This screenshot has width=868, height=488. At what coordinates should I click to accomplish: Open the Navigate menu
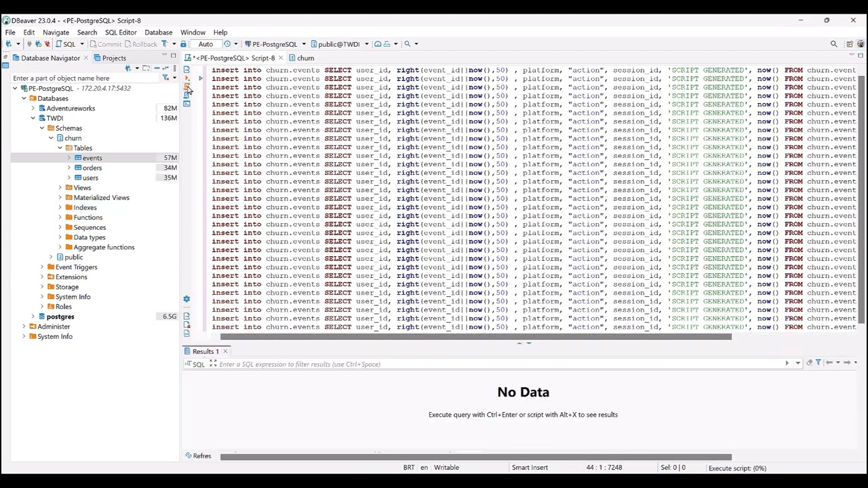(56, 32)
